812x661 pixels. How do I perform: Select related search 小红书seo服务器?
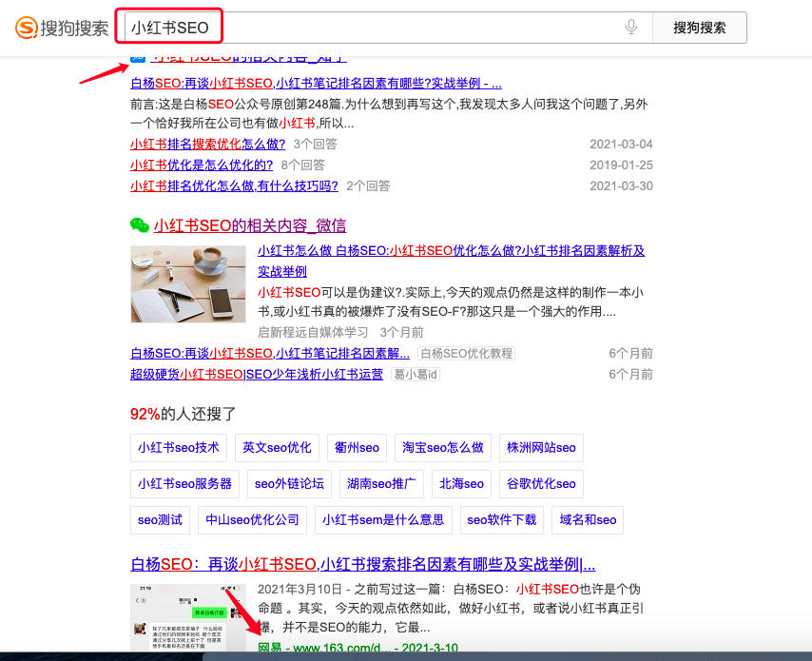(x=184, y=484)
